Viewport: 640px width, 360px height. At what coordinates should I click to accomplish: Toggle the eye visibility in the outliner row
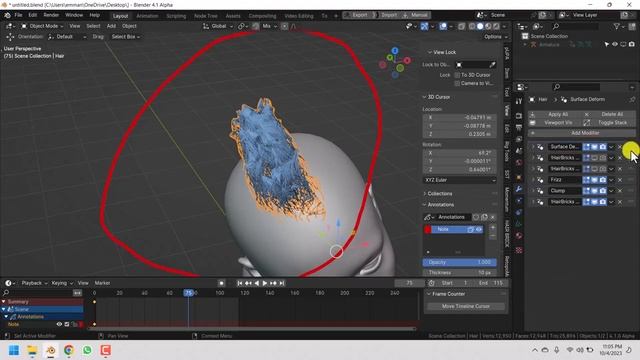click(x=615, y=44)
